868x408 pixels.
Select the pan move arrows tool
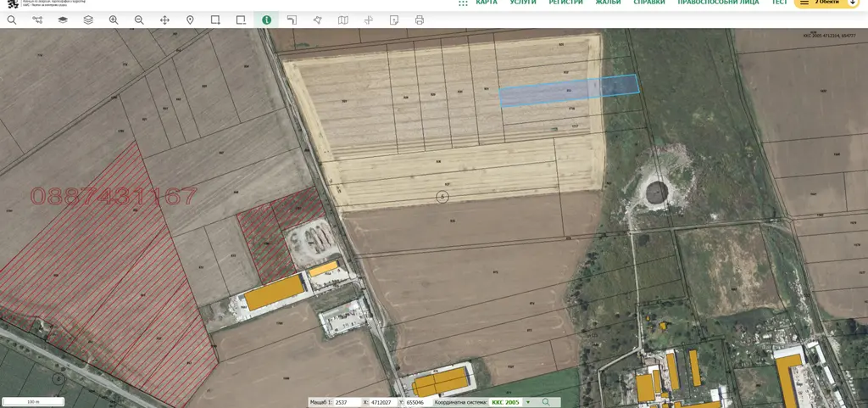tap(164, 20)
